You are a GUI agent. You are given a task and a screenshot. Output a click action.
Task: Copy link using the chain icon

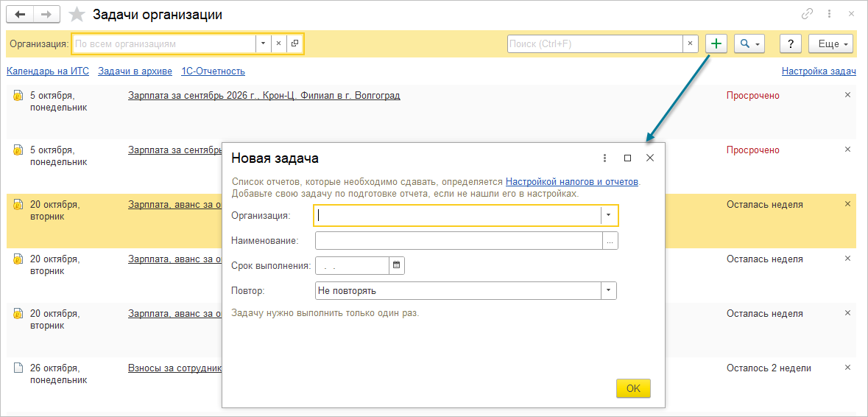[808, 14]
